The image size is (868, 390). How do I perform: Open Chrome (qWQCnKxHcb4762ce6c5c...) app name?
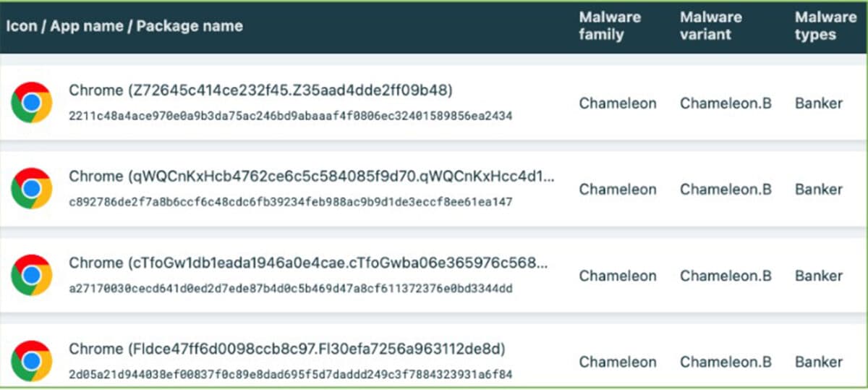click(312, 177)
